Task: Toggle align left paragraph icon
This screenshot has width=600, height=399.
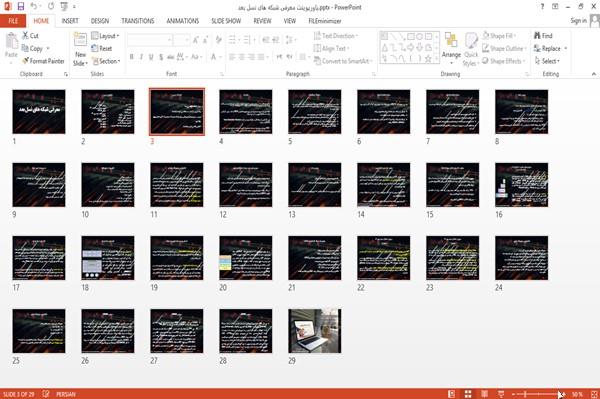Action: 232,57
